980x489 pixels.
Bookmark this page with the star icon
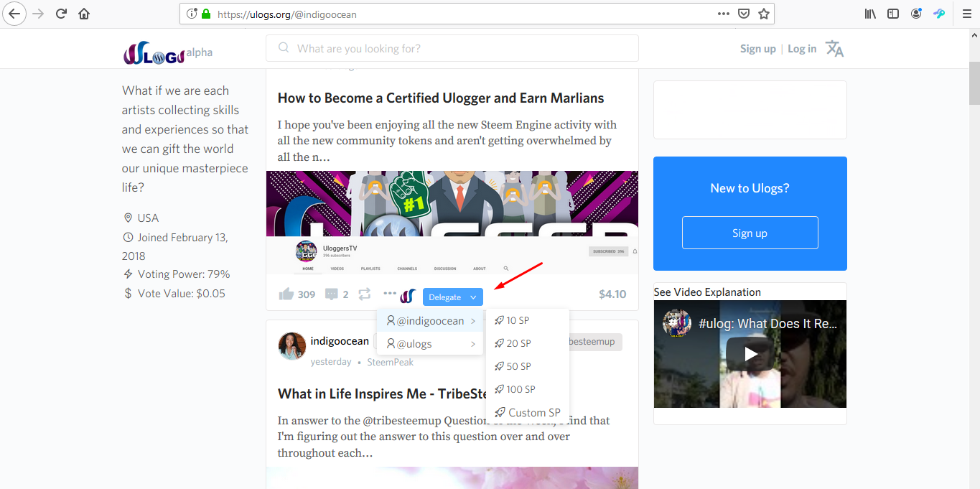pos(764,14)
